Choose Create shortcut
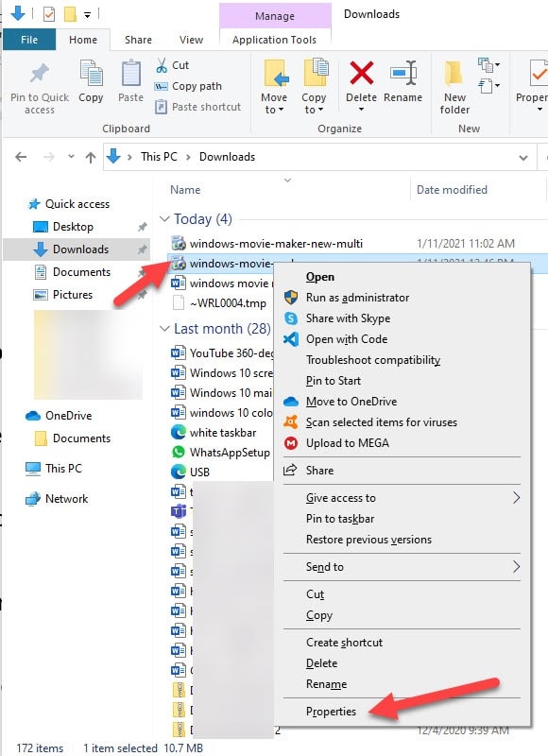The height and width of the screenshot is (756, 548). [344, 643]
